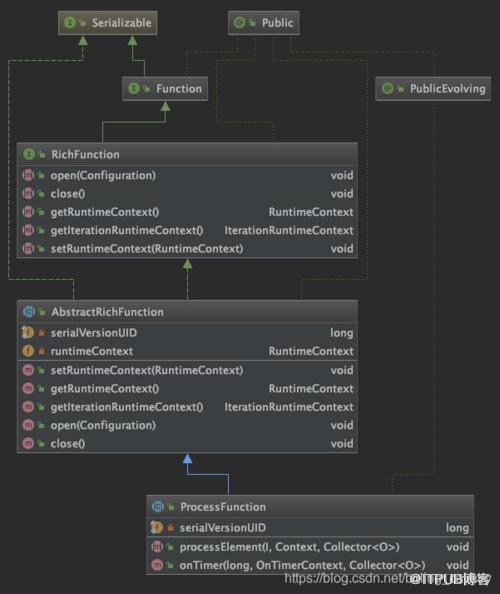500x594 pixels.
Task: Click long type of AbstractRichFunction serialVersionUID
Action: pyautogui.click(x=342, y=333)
